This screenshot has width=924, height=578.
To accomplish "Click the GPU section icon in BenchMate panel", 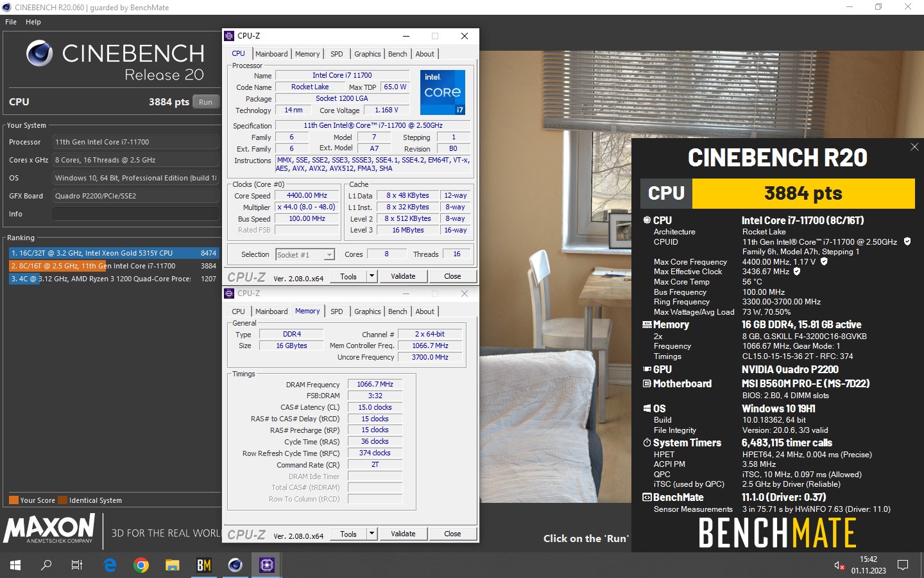I will (647, 369).
